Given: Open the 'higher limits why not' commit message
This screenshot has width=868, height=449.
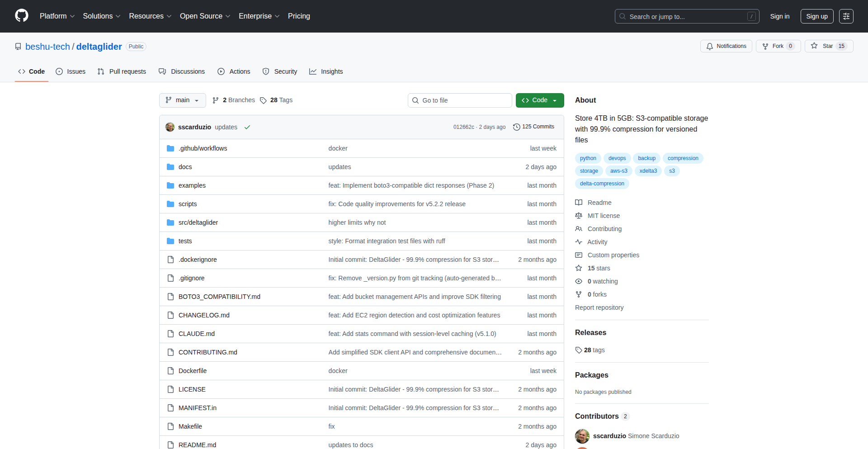Looking at the screenshot, I should click(x=357, y=222).
